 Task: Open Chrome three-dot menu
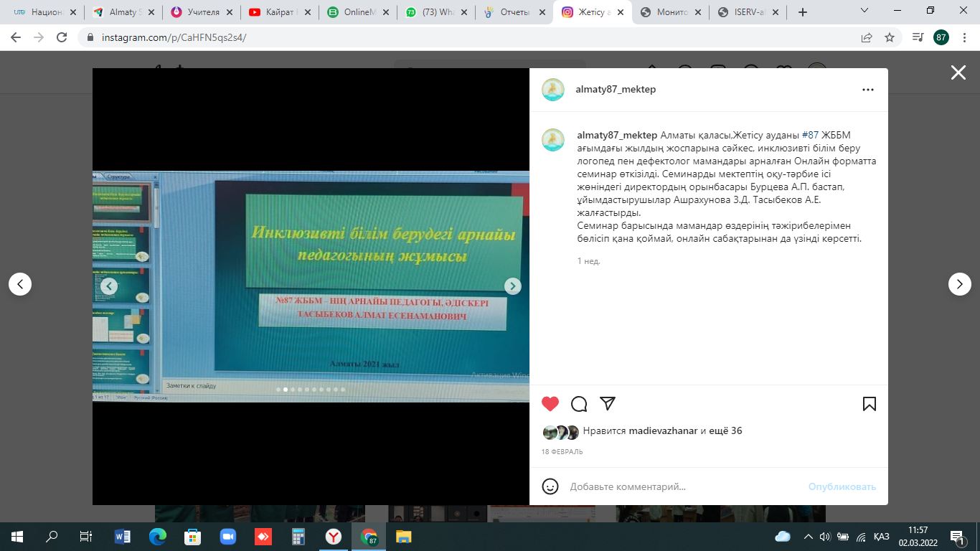(x=964, y=37)
